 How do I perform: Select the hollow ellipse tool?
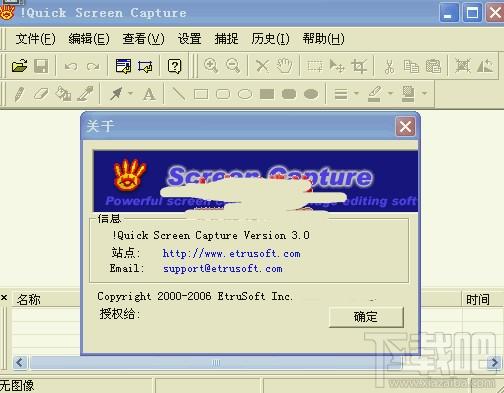[245, 94]
